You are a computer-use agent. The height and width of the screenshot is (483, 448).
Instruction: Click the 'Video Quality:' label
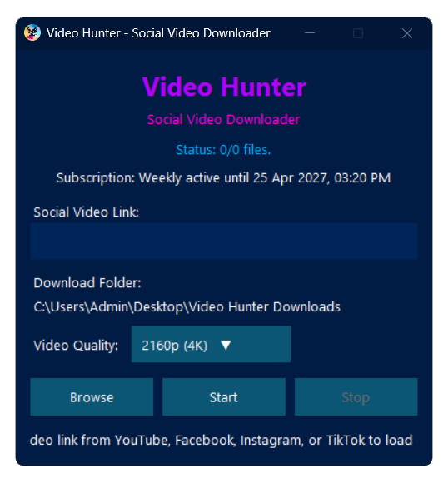[x=76, y=346]
